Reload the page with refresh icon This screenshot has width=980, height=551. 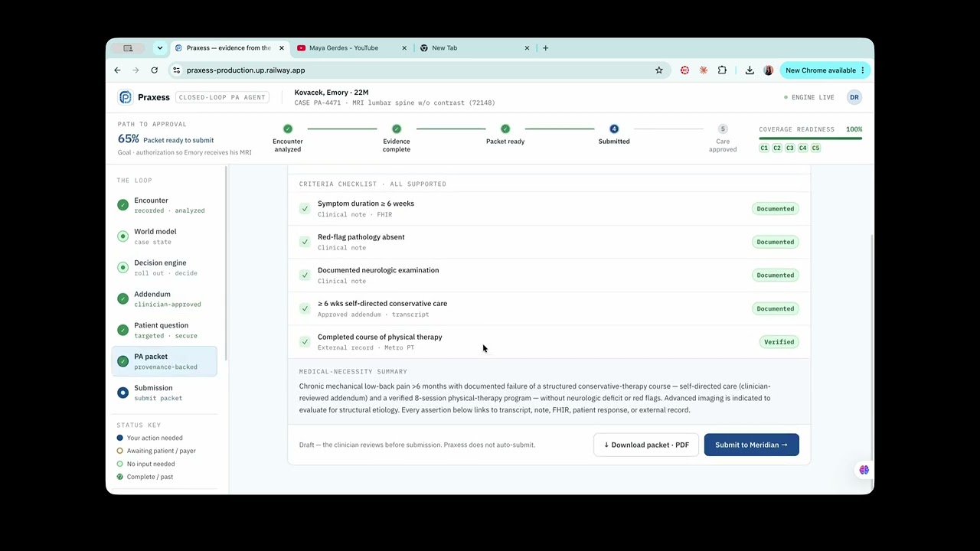point(154,70)
